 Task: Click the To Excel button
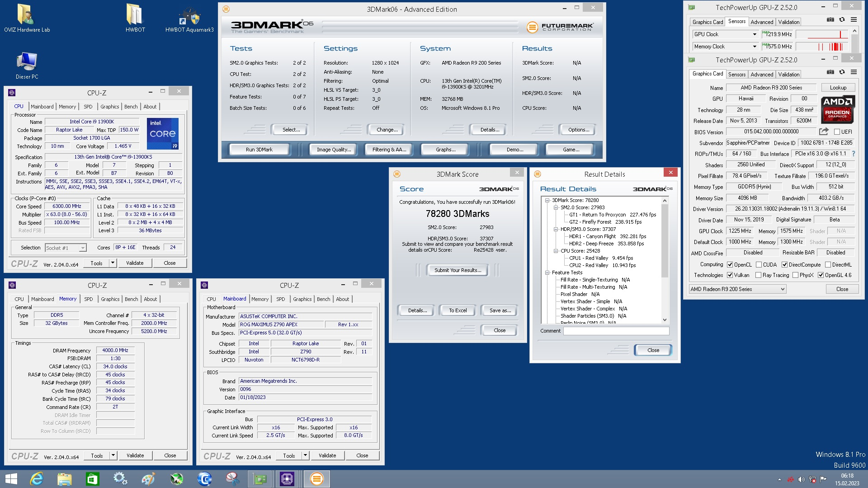[458, 310]
